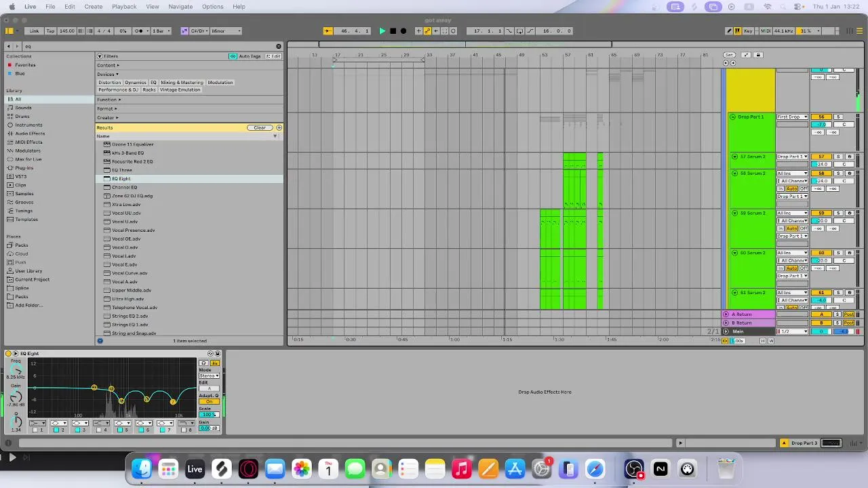Click the Tap tempo button
Screen dimensions: 868x488
50,30
